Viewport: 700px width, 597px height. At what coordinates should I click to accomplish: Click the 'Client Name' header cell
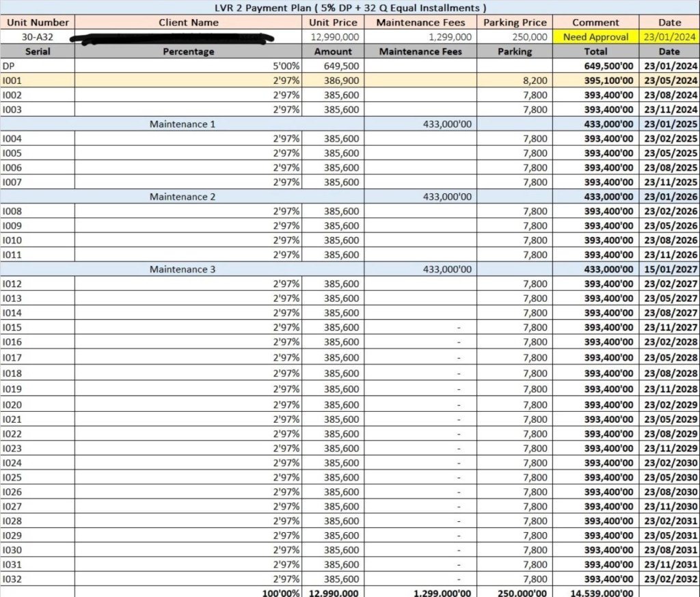(189, 23)
